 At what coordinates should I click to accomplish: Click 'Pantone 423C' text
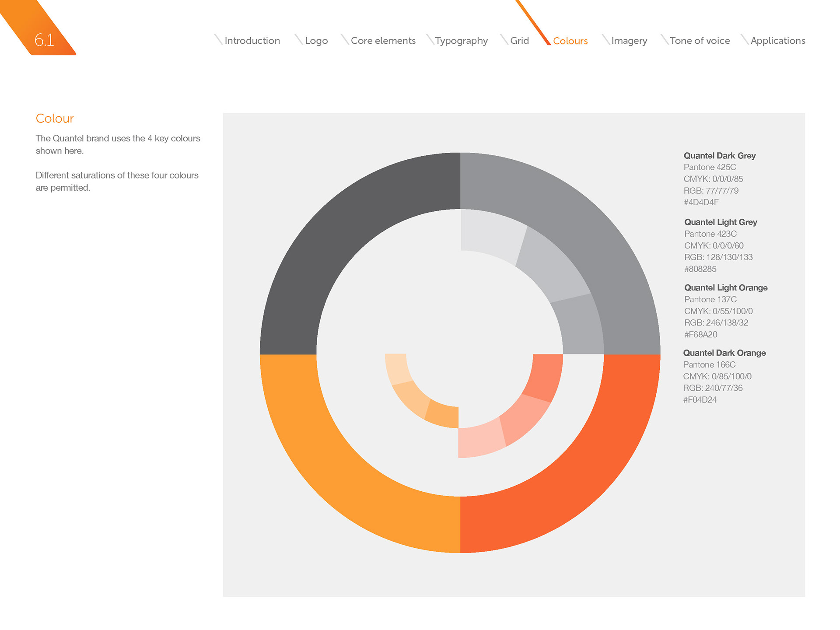[x=710, y=234]
